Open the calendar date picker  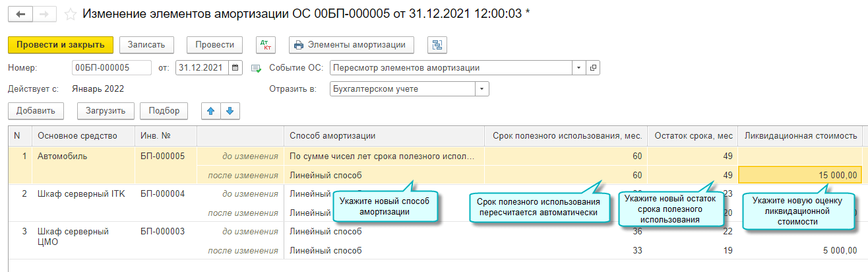[x=236, y=68]
